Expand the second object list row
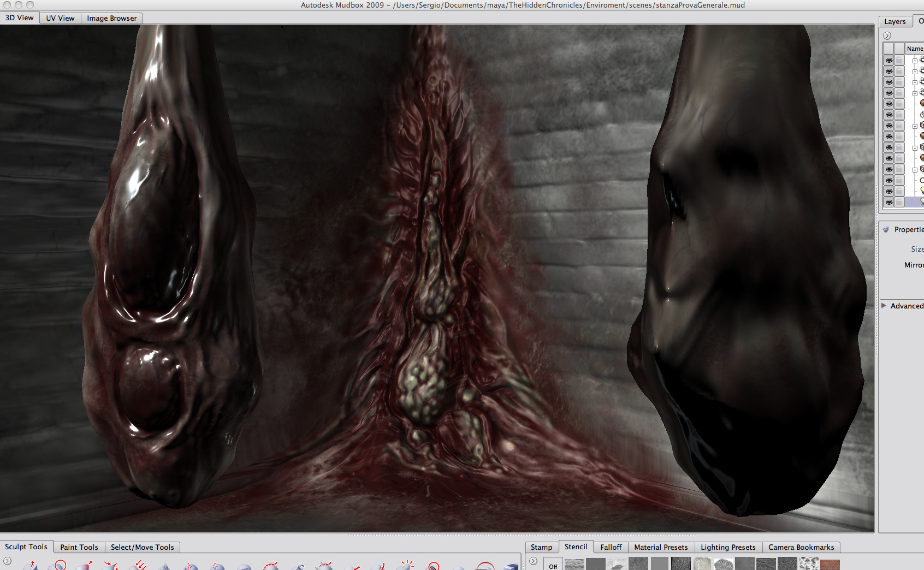 [915, 72]
